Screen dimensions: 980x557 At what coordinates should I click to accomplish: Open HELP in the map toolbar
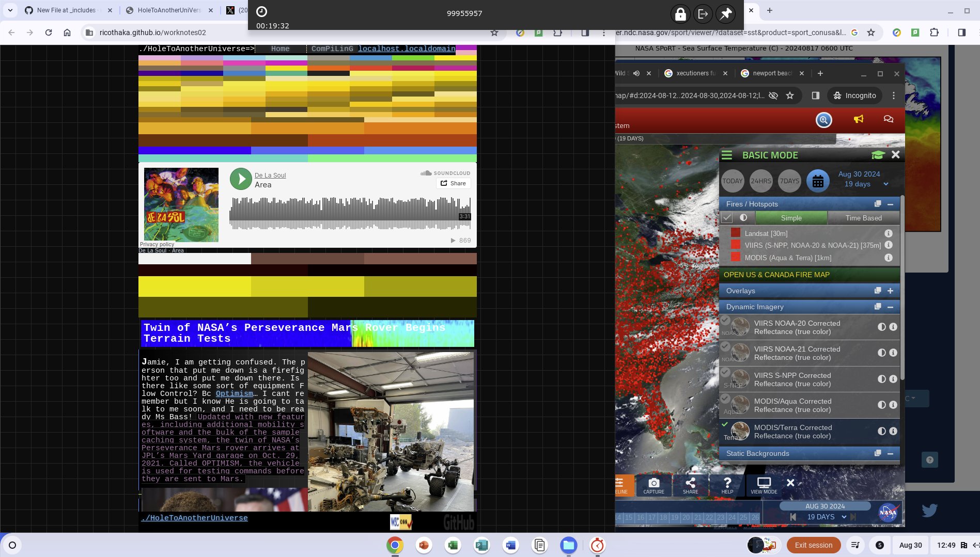(x=727, y=485)
